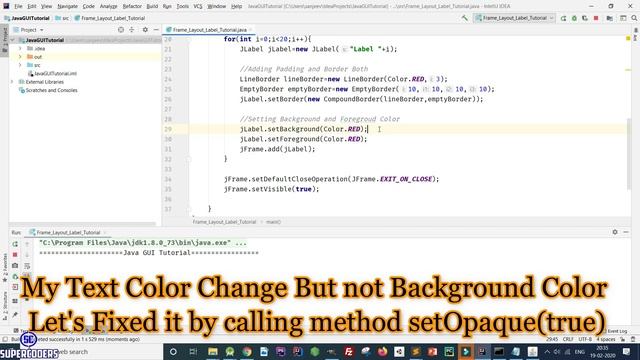Click the show hidden tray icons chevron
This screenshot has height=360, width=640.
(x=547, y=352)
